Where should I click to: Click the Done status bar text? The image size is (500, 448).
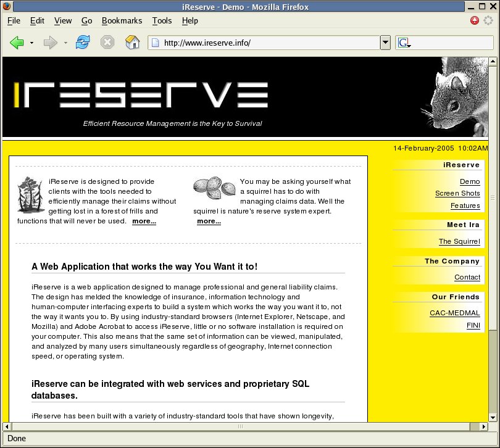coord(17,438)
